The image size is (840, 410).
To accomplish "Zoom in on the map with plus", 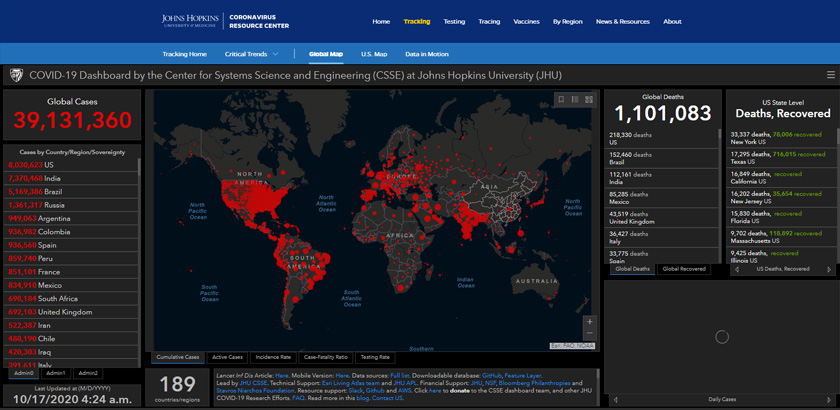I will [590, 322].
